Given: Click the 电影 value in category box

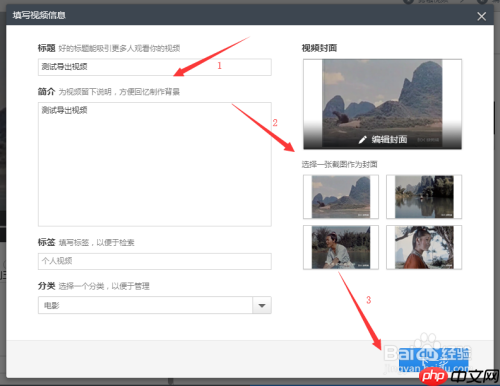Looking at the screenshot, I should (52, 305).
